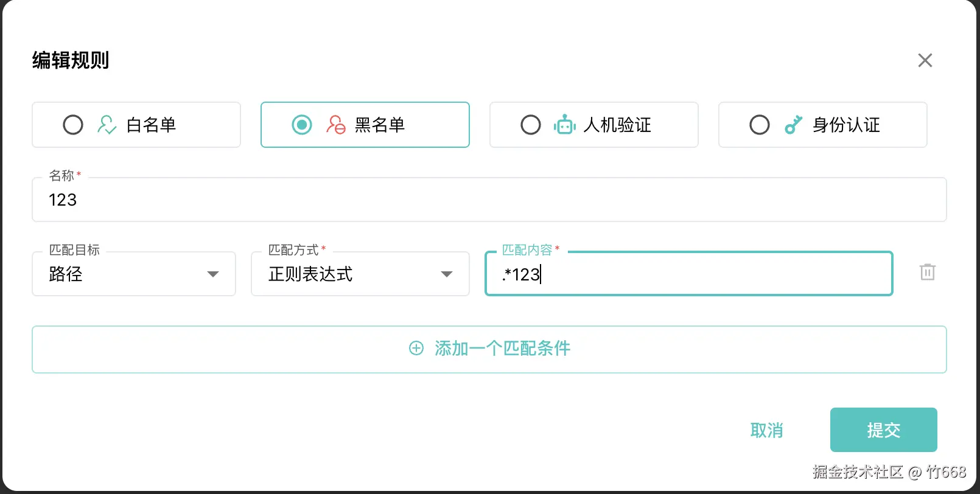This screenshot has width=980, height=494.
Task: Open the 匹配方式 dropdown showing 正则表达式
Action: [x=360, y=274]
